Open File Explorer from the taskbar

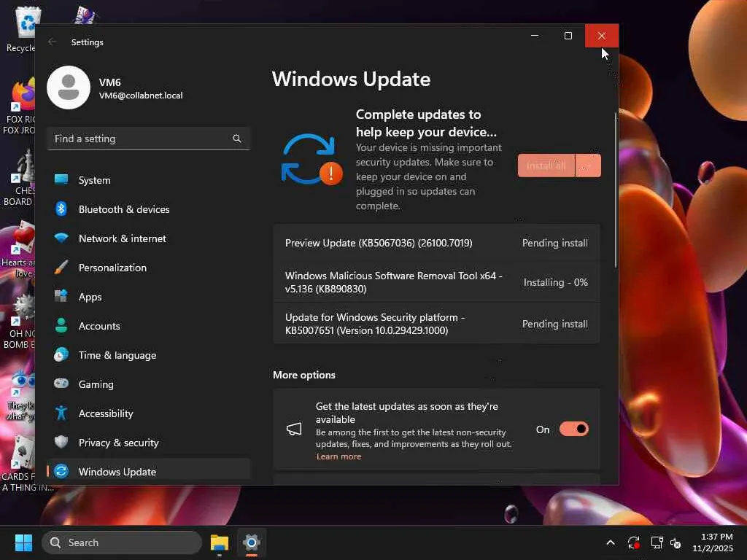tap(220, 542)
